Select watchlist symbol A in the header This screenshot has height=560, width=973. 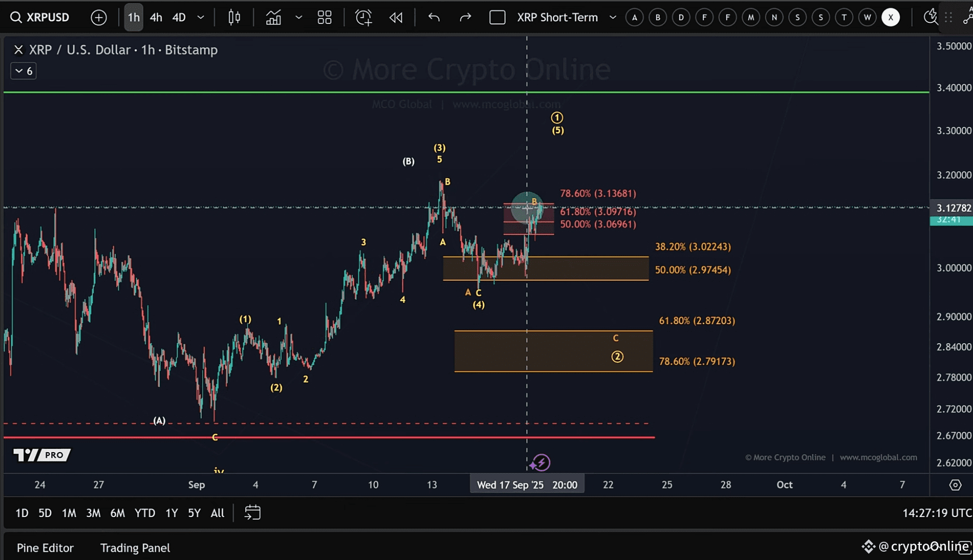click(634, 17)
